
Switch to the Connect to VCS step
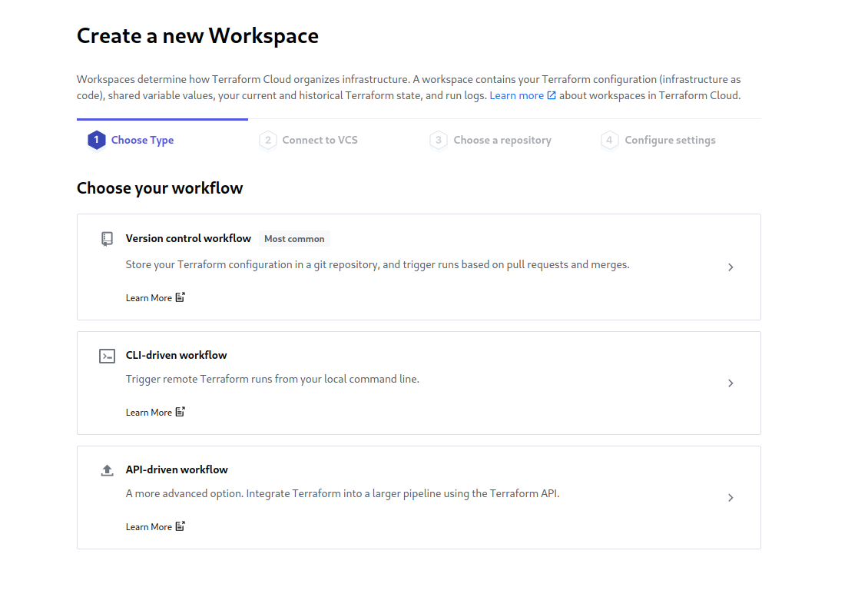[x=320, y=140]
